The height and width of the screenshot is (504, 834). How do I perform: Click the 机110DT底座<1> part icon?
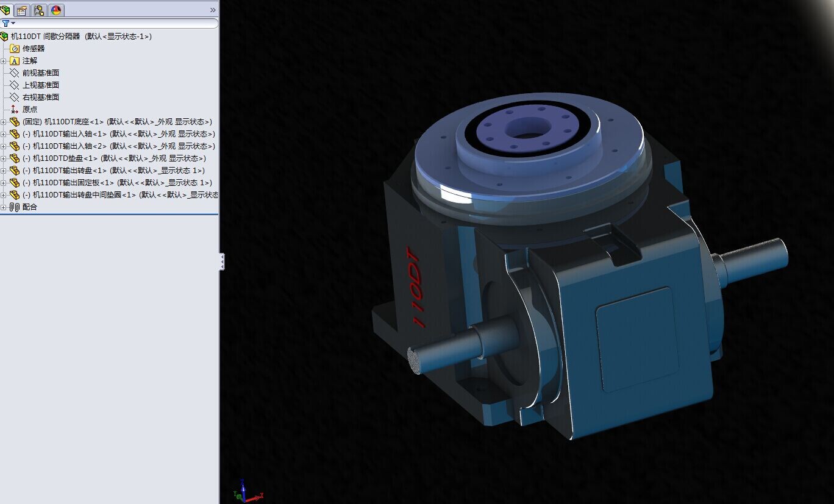click(x=15, y=122)
